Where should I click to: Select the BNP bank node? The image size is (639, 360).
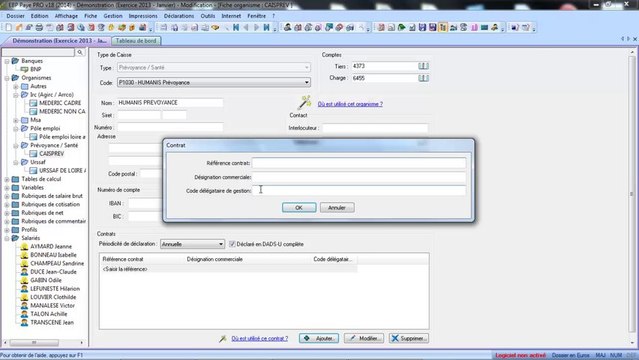coord(35,69)
